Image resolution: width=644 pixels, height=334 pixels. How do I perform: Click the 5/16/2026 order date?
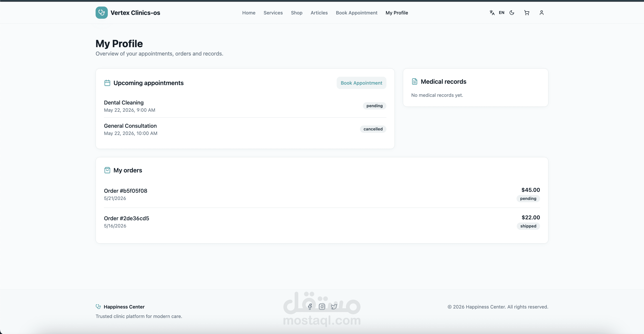tap(115, 226)
